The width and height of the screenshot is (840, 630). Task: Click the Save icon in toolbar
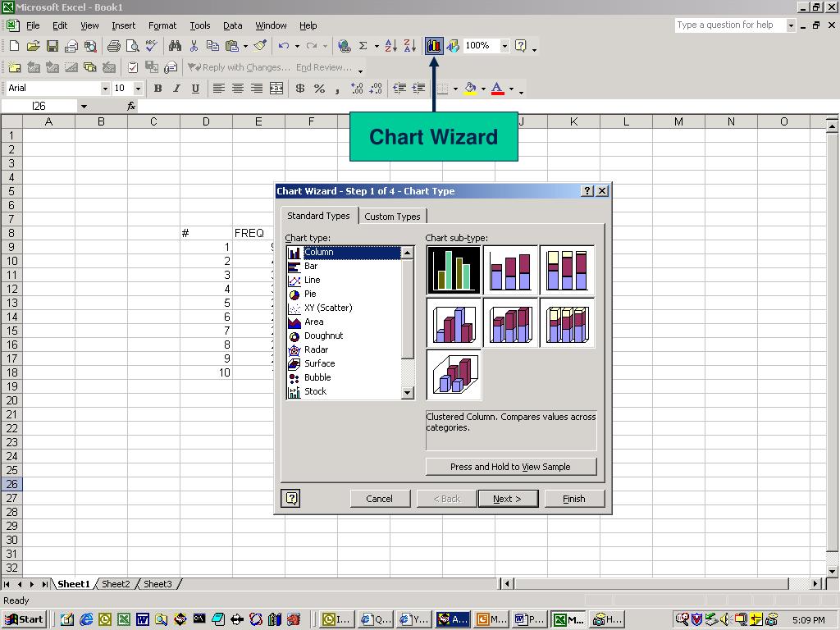(52, 46)
